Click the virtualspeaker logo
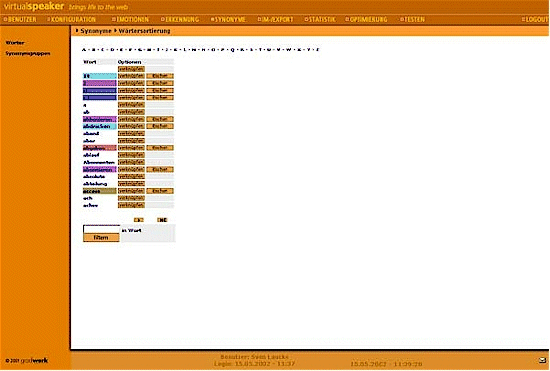 [34, 6]
